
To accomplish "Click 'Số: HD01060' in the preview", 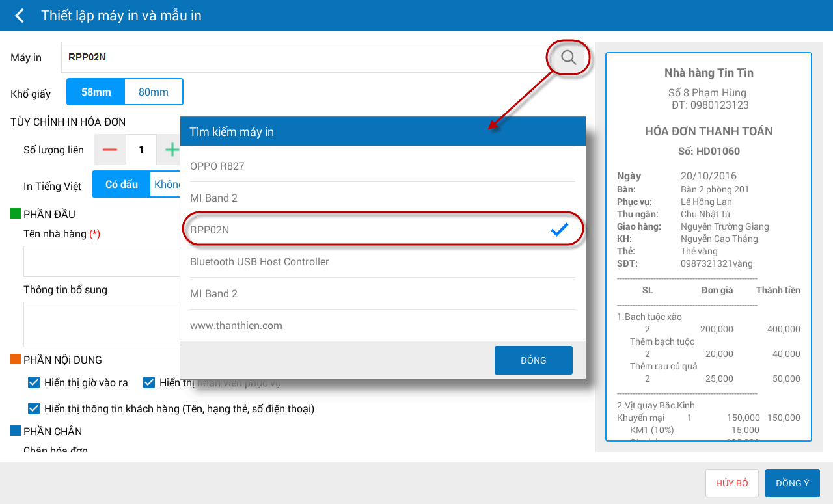I will (709, 152).
